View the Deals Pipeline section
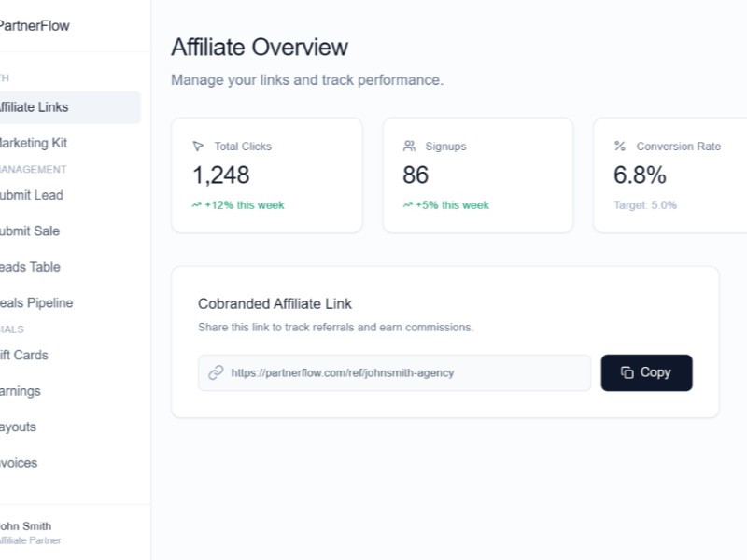 tap(37, 303)
